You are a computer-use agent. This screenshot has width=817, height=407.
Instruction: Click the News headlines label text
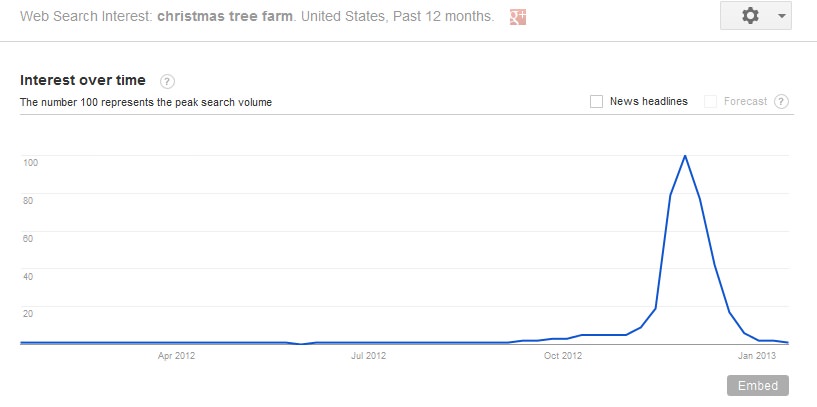(x=649, y=102)
